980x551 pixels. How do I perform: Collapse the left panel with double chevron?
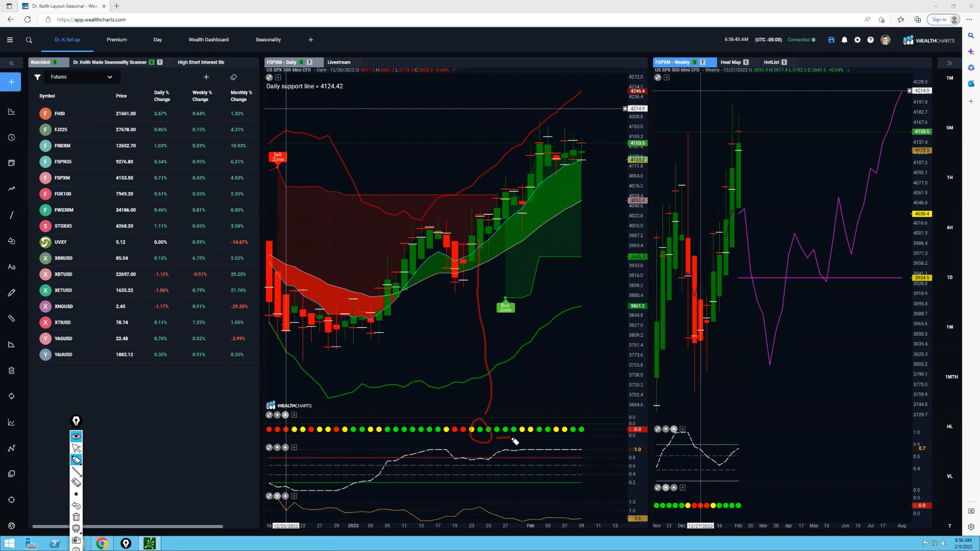(11, 63)
